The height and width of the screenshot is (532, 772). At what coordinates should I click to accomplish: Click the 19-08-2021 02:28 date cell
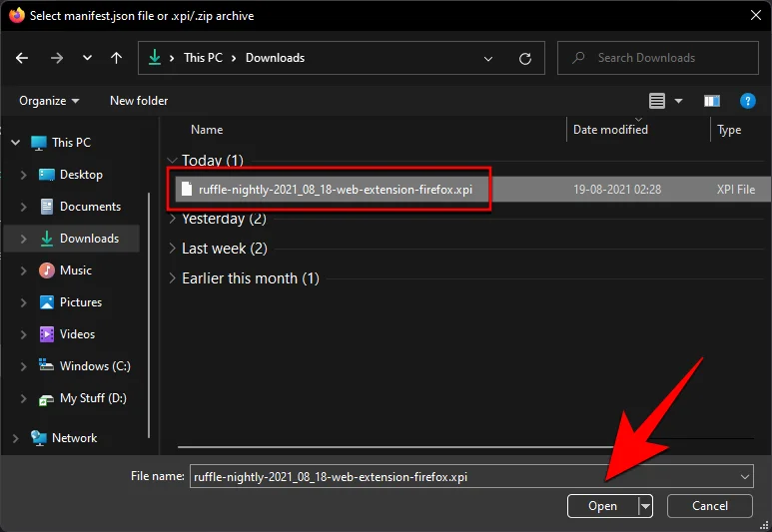617,190
